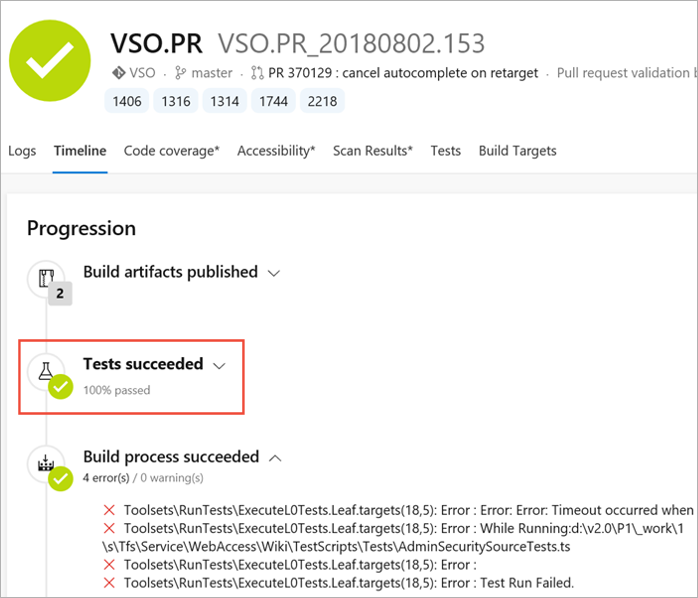Click the build process factory icon
698x598 pixels.
[46, 463]
